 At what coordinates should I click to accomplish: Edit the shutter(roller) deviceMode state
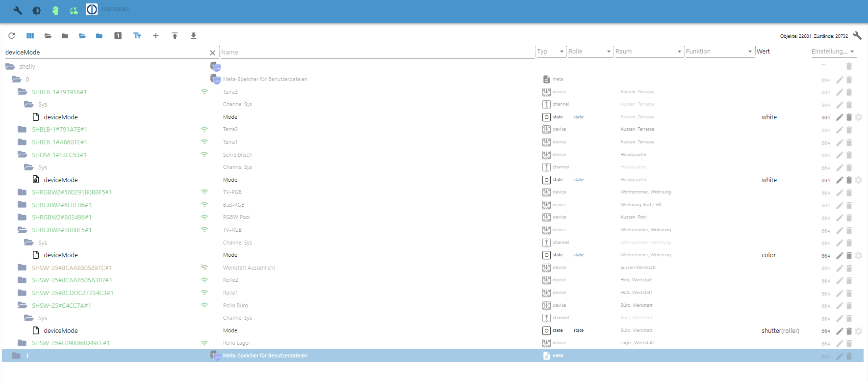(840, 331)
